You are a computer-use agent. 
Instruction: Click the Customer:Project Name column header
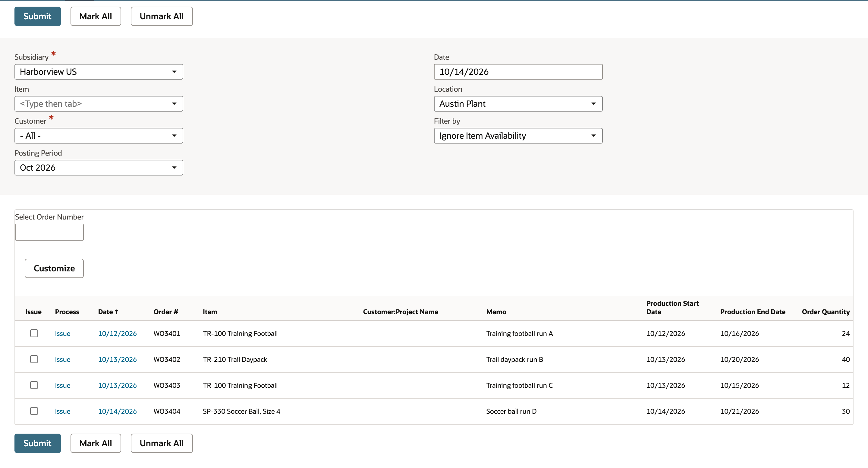click(x=400, y=312)
